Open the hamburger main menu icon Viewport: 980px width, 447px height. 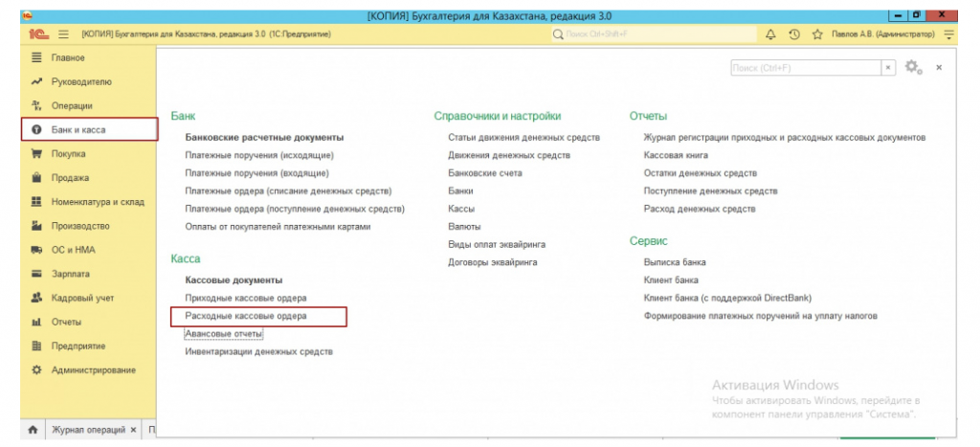tap(64, 34)
